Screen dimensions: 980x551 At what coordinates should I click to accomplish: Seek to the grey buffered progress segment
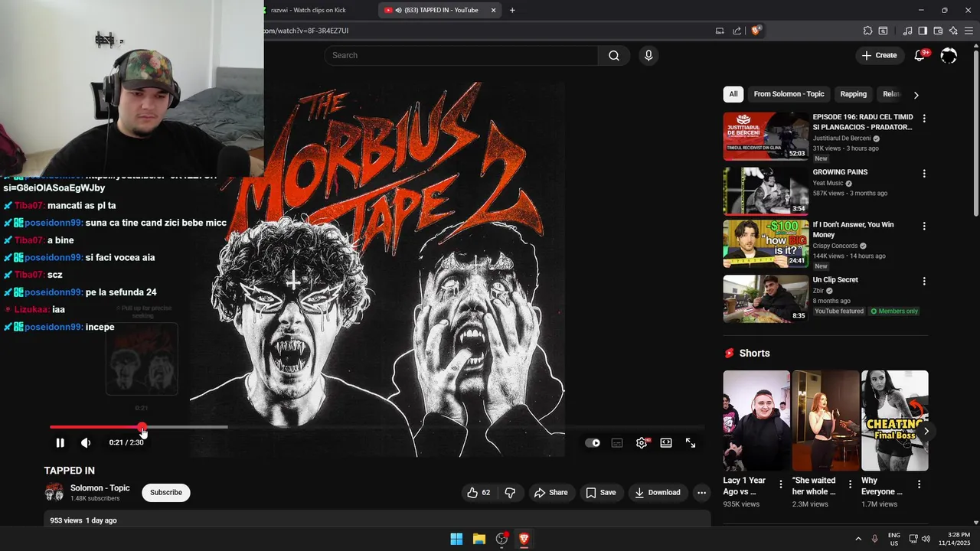tap(187, 427)
